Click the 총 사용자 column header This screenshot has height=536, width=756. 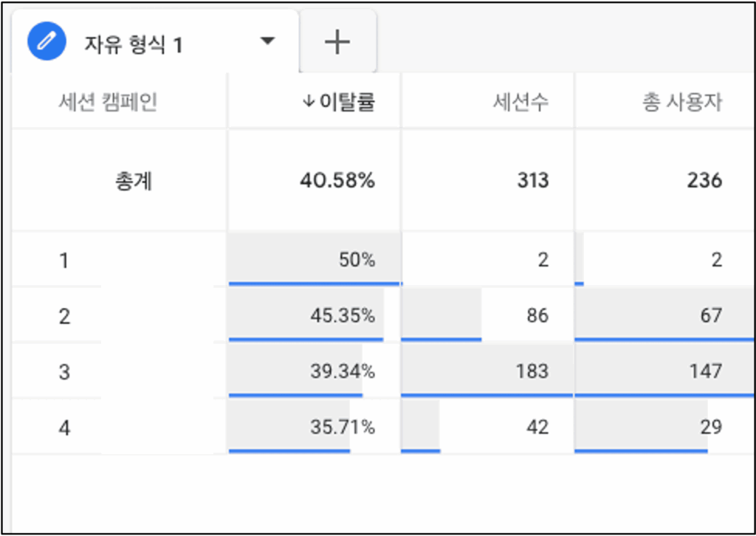681,102
